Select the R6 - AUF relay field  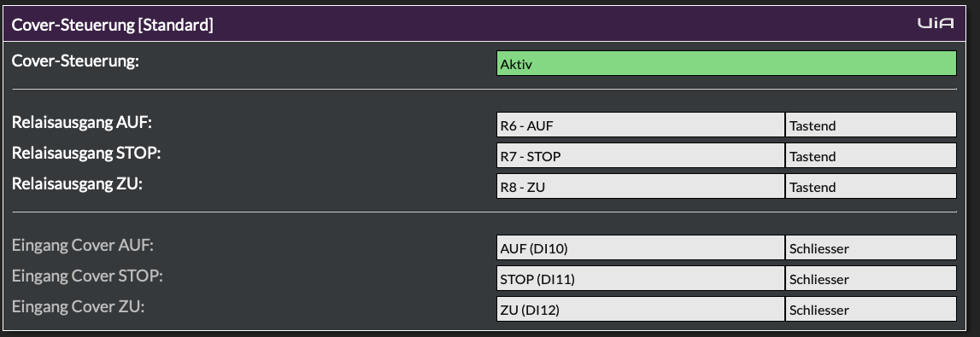(641, 125)
